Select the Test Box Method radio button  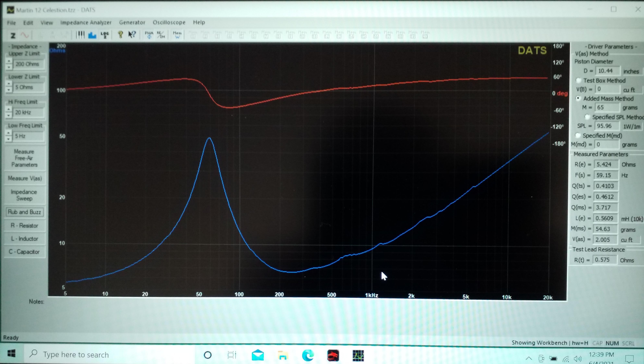578,80
